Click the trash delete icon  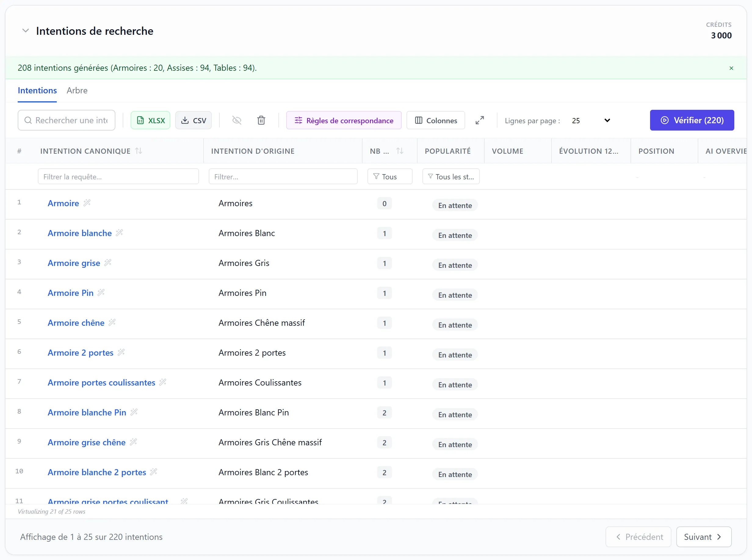[x=261, y=120]
